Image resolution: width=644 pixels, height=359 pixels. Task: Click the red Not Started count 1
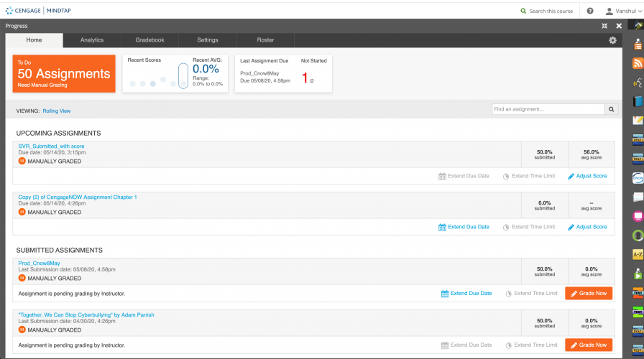(305, 78)
